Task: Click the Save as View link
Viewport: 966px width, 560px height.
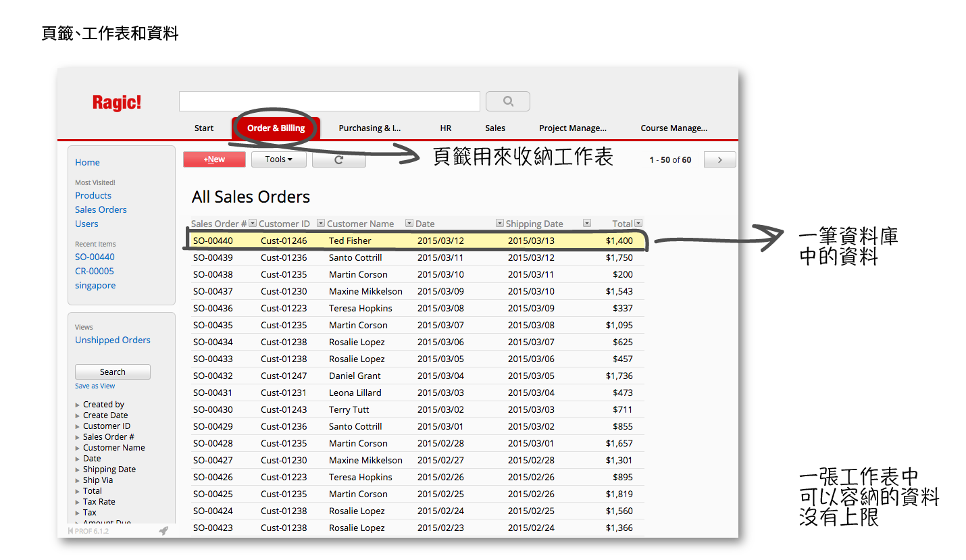Action: (95, 386)
